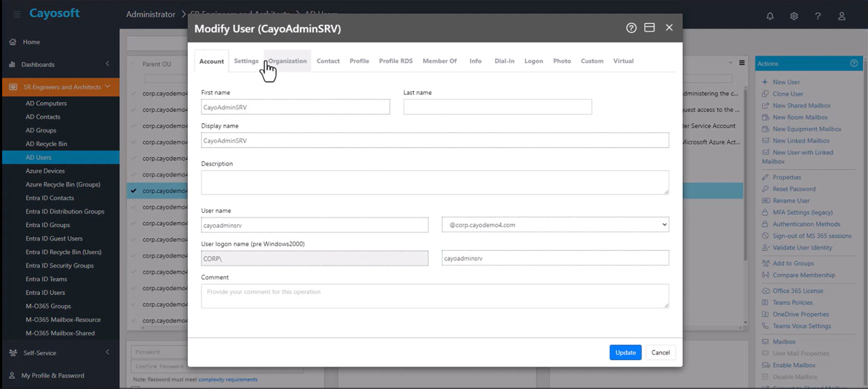This screenshot has width=868, height=389.
Task: Click Enable Mailbox action
Action: tap(794, 365)
